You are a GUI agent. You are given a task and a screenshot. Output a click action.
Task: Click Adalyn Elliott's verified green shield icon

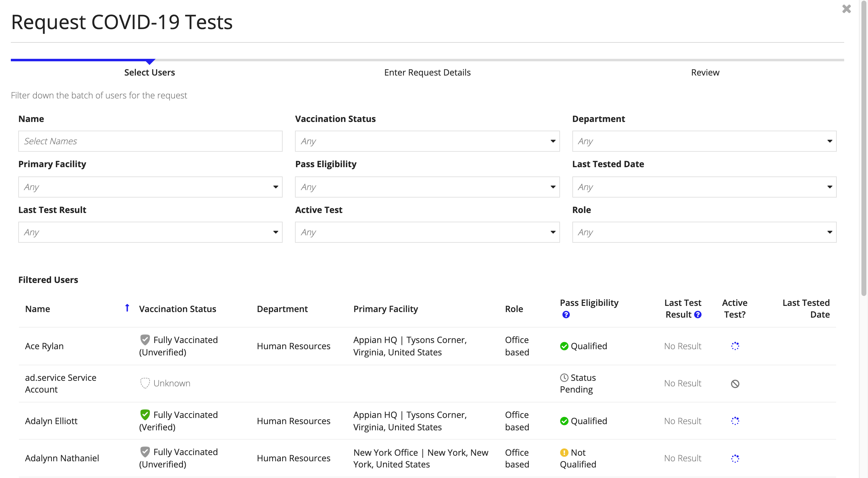pos(145,414)
